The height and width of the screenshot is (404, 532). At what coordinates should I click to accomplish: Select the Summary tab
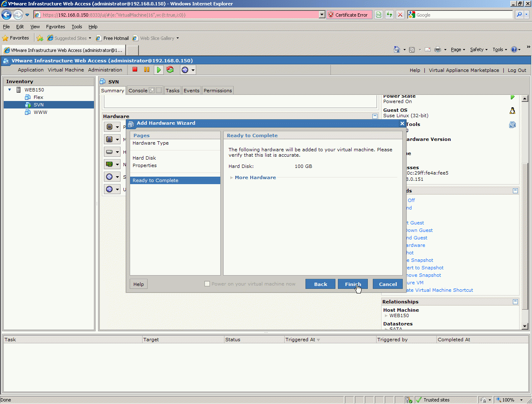(113, 91)
